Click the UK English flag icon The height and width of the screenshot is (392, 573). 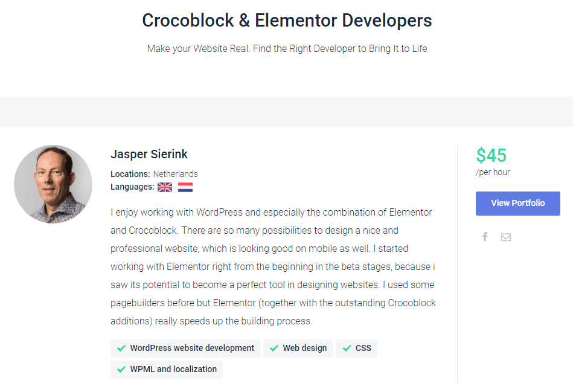(x=165, y=187)
